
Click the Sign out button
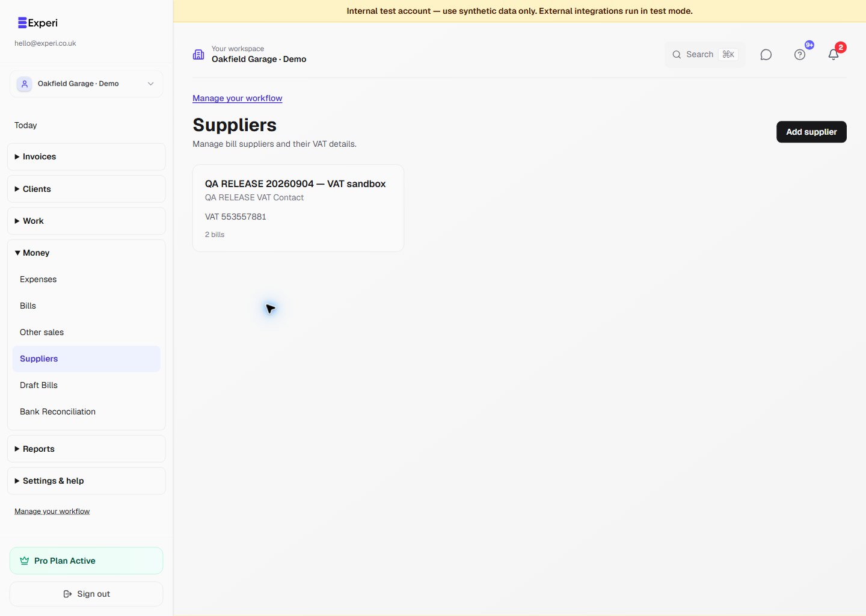pyautogui.click(x=86, y=594)
